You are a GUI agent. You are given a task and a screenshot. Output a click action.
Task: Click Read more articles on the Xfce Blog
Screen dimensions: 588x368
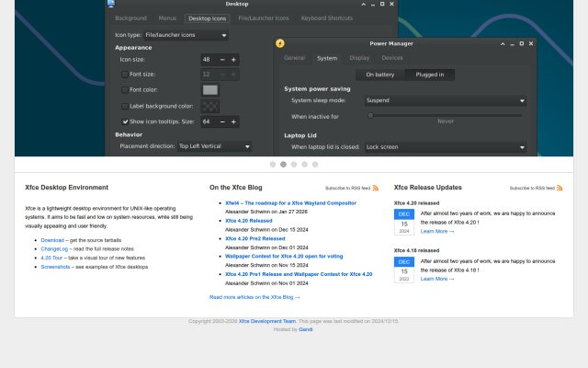tap(254, 297)
